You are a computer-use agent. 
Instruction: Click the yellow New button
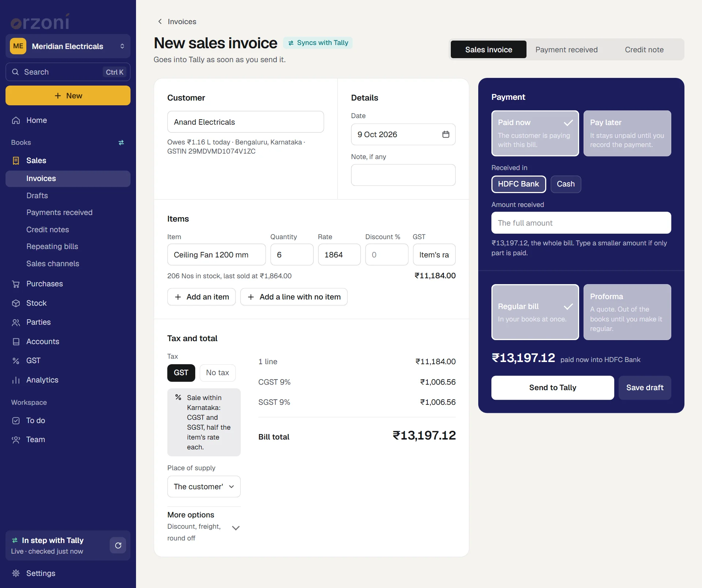(68, 95)
